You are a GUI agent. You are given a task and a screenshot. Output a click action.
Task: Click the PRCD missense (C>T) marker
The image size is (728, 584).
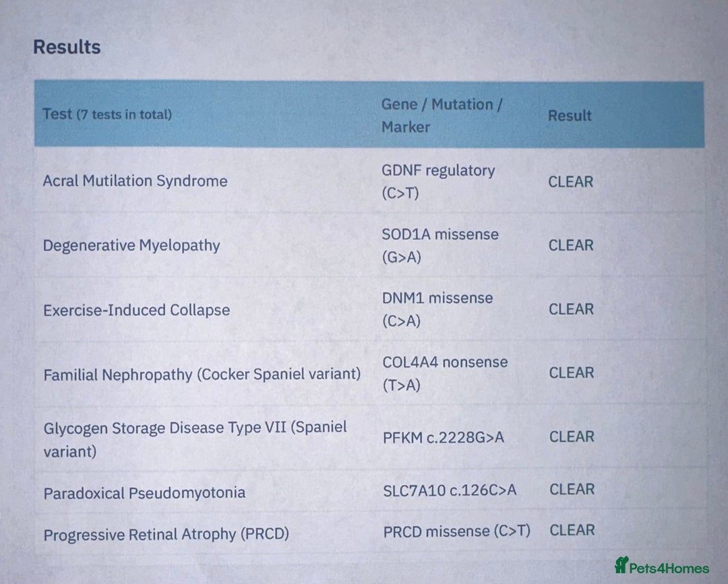pos(457,531)
